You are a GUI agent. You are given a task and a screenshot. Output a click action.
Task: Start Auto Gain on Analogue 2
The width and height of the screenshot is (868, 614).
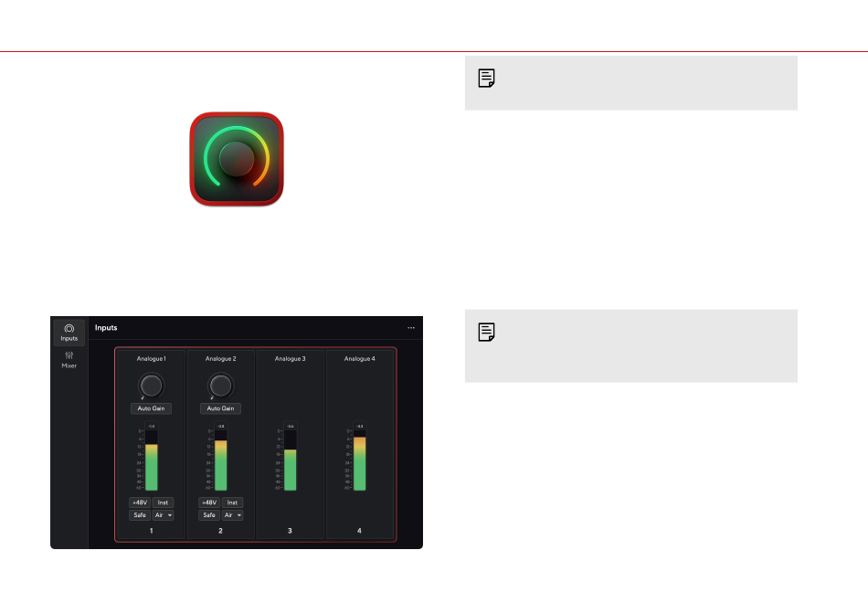coord(220,408)
